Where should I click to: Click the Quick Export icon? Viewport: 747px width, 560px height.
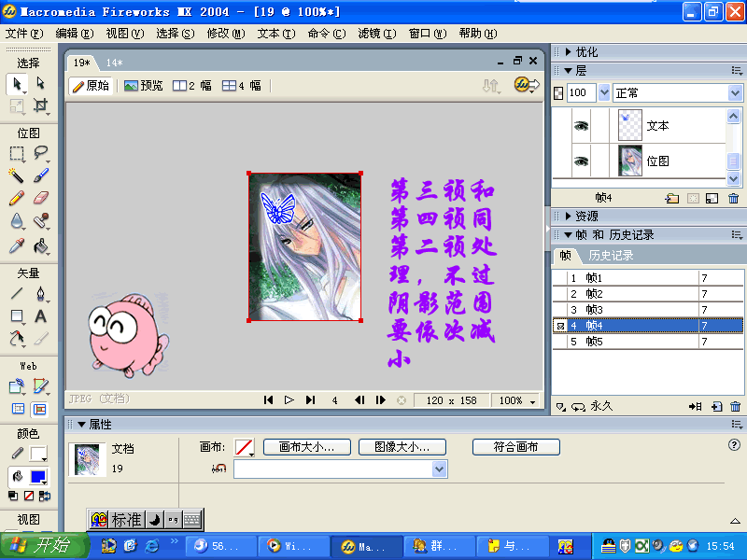pyautogui.click(x=526, y=85)
